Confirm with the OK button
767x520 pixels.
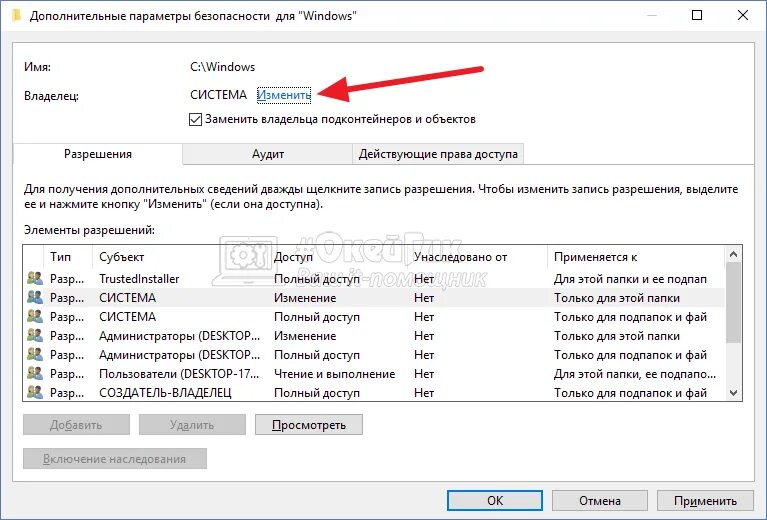495,500
